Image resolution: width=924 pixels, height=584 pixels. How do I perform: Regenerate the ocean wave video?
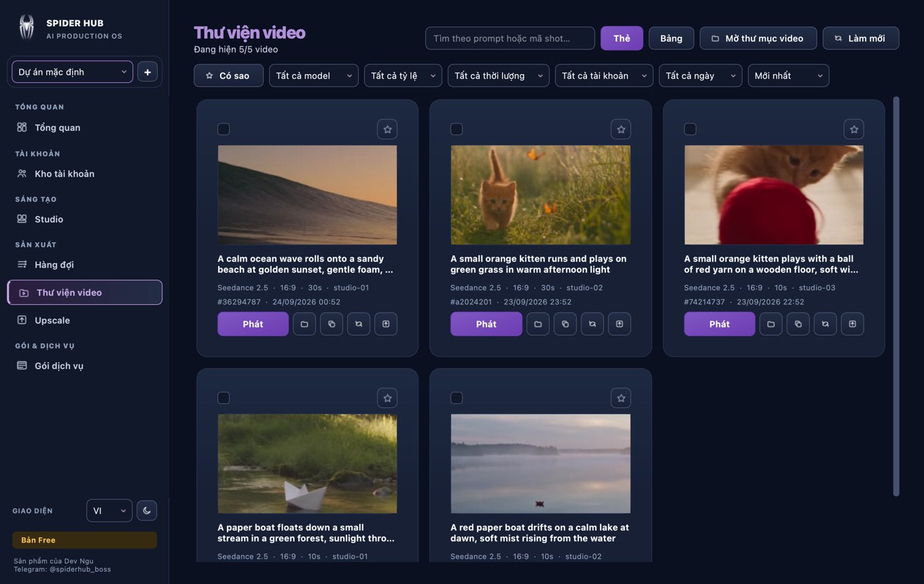point(359,324)
